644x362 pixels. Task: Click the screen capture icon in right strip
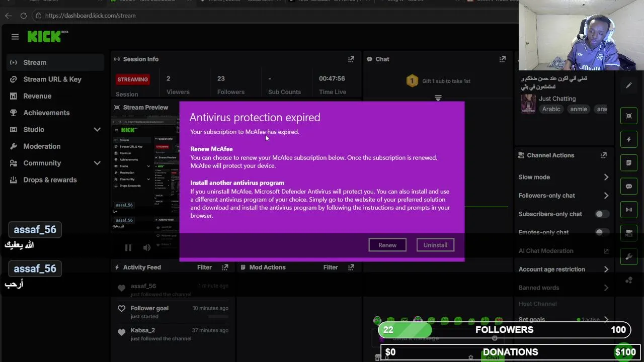click(x=629, y=116)
